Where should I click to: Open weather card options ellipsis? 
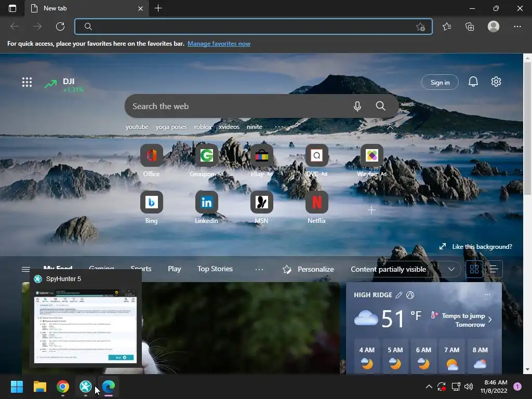click(x=487, y=295)
